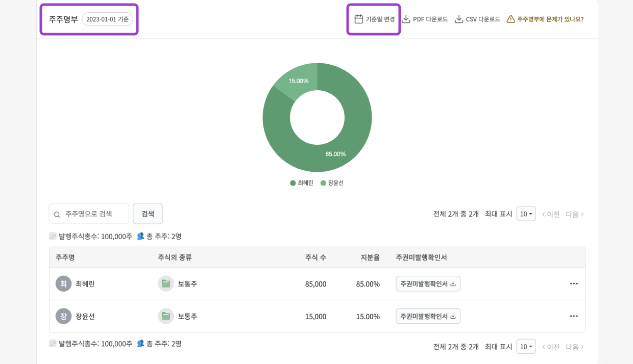Toggle 장윤선 in the chart legend
The width and height of the screenshot is (633, 364).
(x=332, y=183)
